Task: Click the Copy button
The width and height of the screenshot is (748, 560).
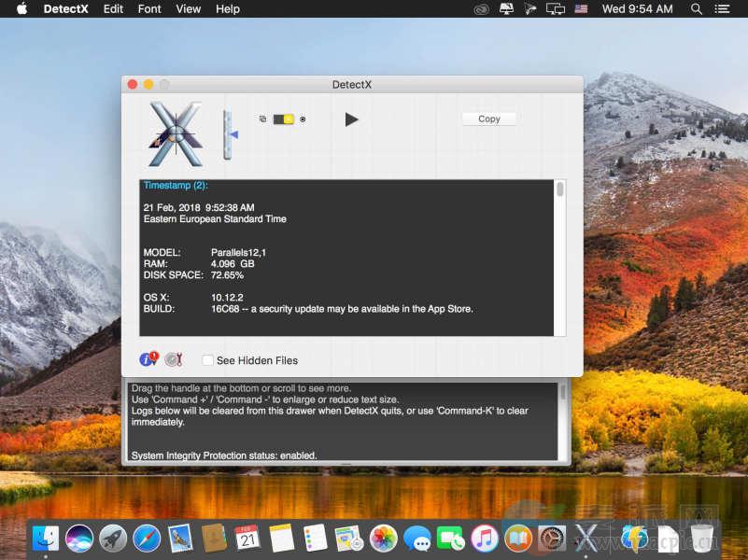Action: click(x=489, y=119)
